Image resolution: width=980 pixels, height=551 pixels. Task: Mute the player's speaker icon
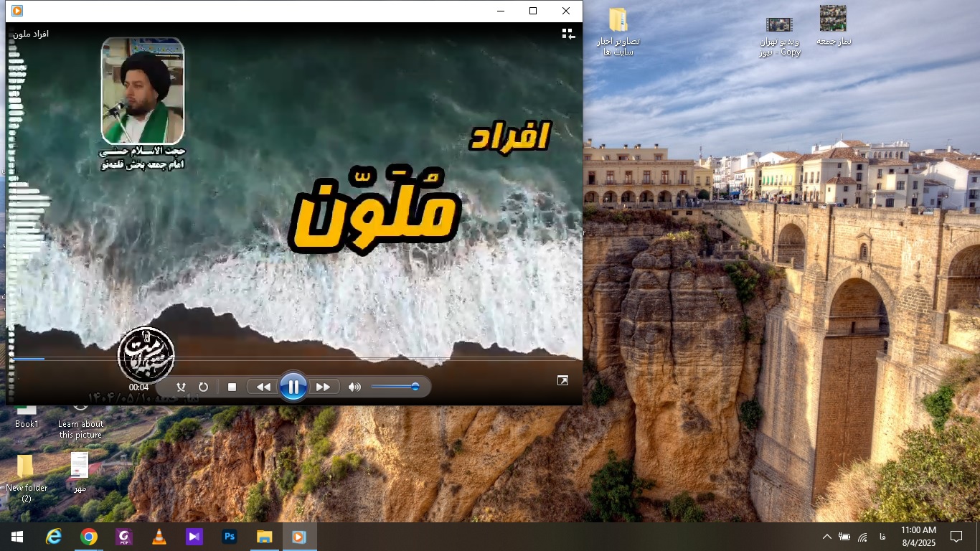click(x=354, y=387)
